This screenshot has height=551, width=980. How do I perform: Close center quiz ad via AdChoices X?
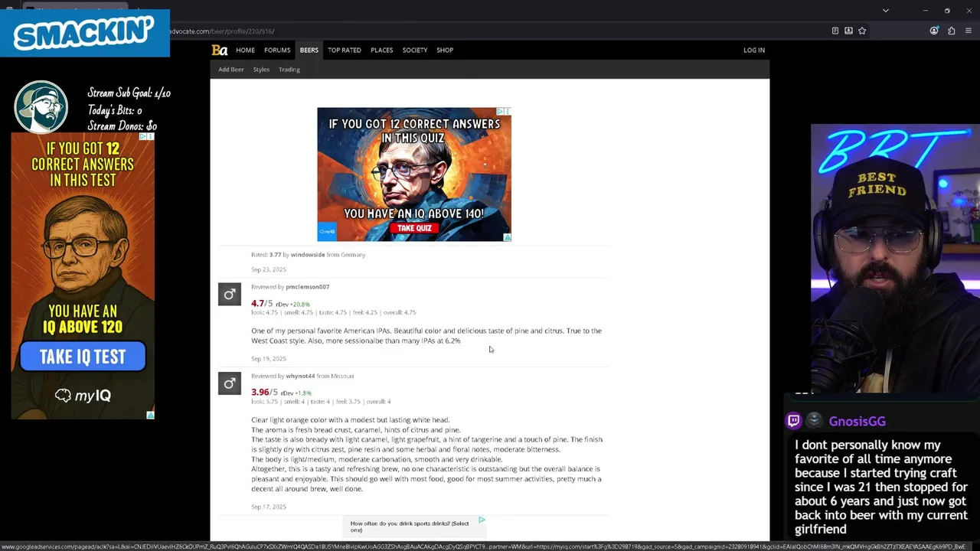pyautogui.click(x=507, y=112)
